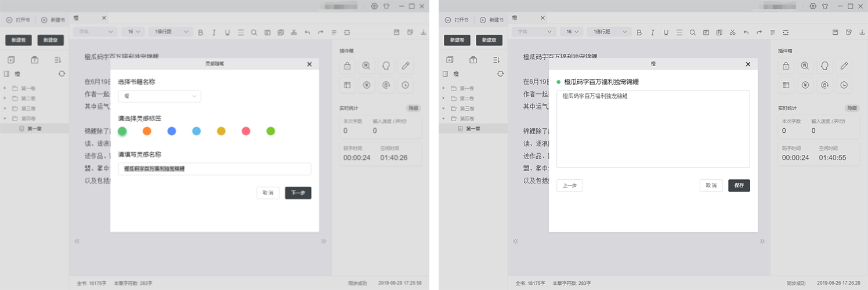The height and width of the screenshot is (290, 868).
Task: Open the search plugin in left window plugin box
Action: pyautogui.click(x=366, y=66)
